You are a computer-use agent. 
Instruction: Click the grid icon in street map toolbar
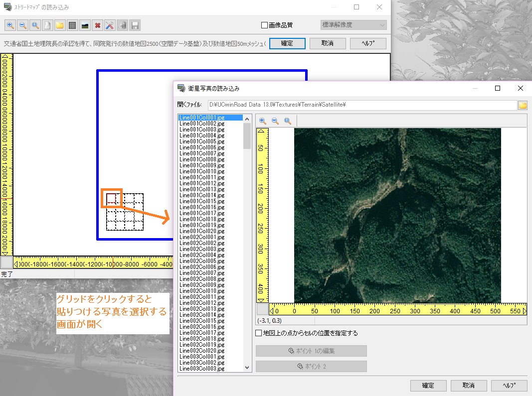click(x=72, y=25)
